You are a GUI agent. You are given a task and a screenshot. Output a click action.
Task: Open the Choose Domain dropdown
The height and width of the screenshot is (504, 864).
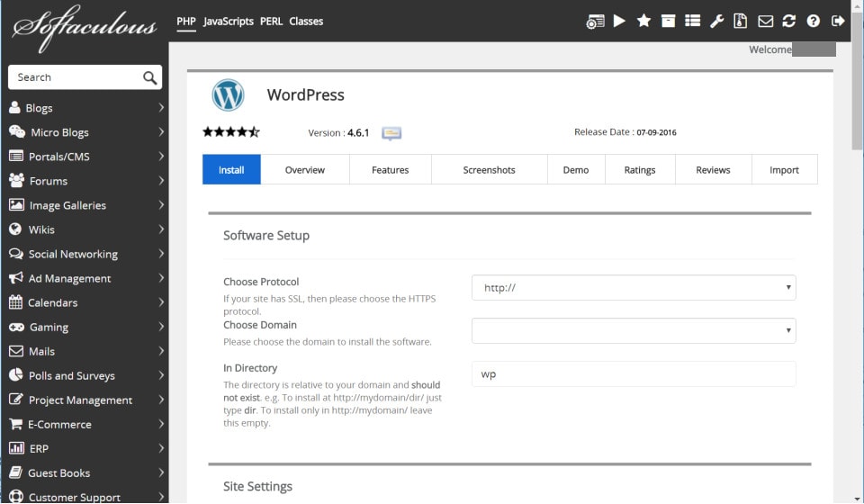(634, 330)
